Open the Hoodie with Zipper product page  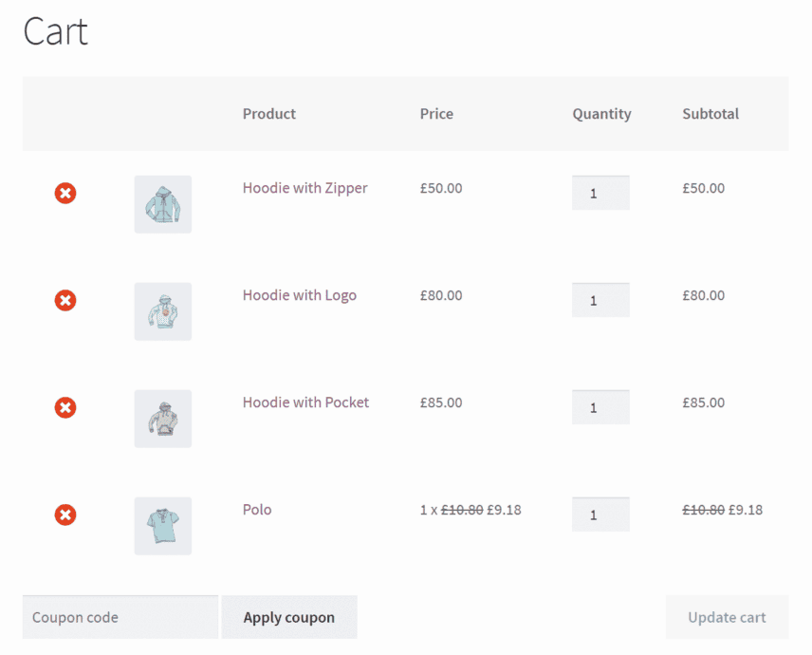304,188
